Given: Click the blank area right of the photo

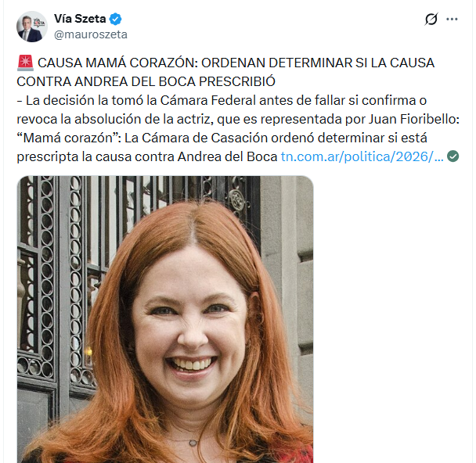Looking at the screenshot, I should [391, 318].
